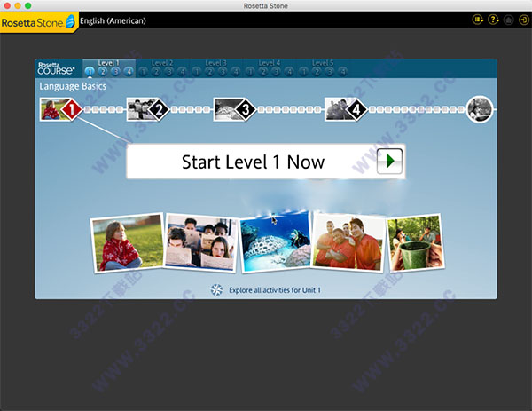The height and width of the screenshot is (411, 532).
Task: Select Unit 2 circle under Level 3
Action: point(209,72)
